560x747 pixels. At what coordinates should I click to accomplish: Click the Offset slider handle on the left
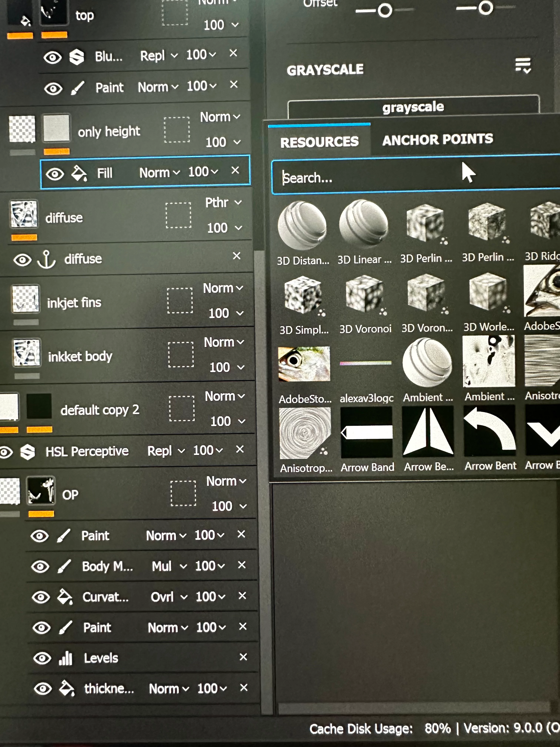pos(385,11)
